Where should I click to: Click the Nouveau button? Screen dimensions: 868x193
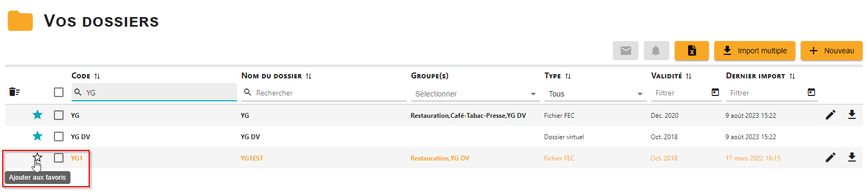832,51
